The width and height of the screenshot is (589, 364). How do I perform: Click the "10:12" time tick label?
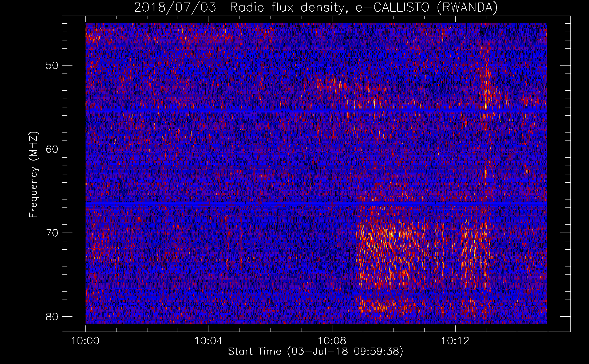point(455,341)
